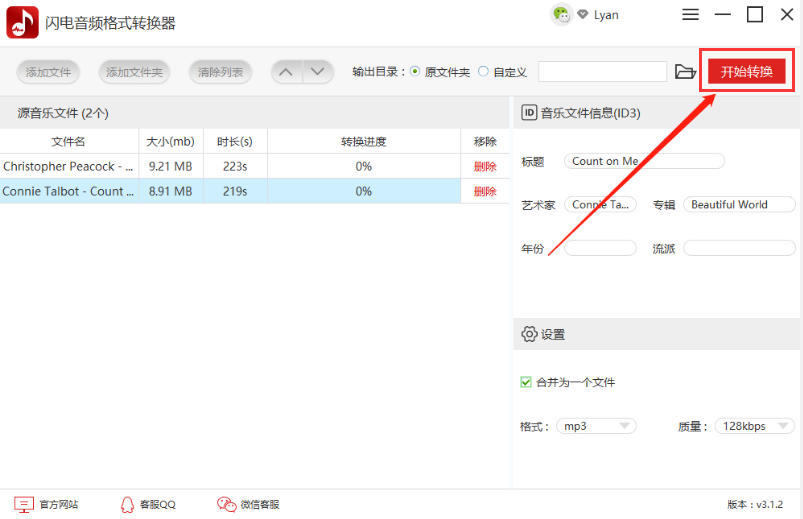Image resolution: width=803 pixels, height=519 pixels.
Task: Select the Christopher Peacock file row
Action: coord(68,166)
